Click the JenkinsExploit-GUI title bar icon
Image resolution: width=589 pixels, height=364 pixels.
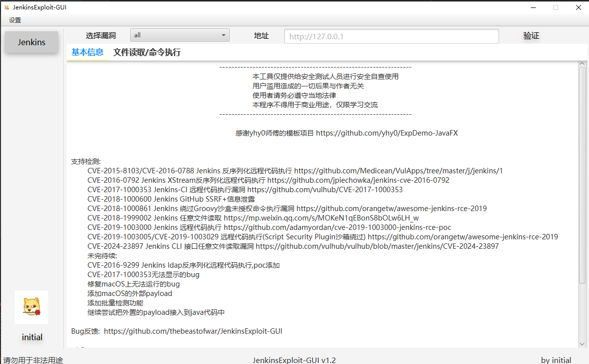point(6,7)
